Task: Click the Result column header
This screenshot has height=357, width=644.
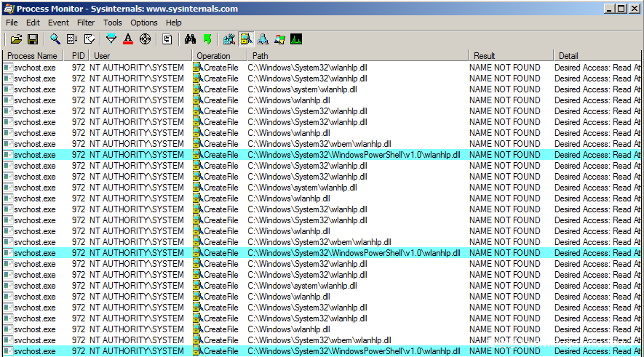Action: [509, 56]
